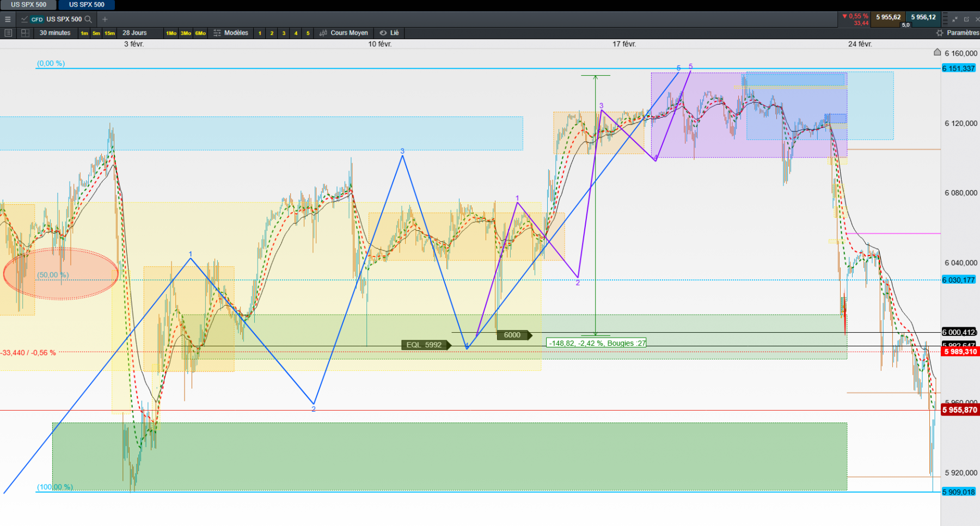980x526 pixels.
Task: Click the CFD badge of the instrument
Action: pos(37,19)
